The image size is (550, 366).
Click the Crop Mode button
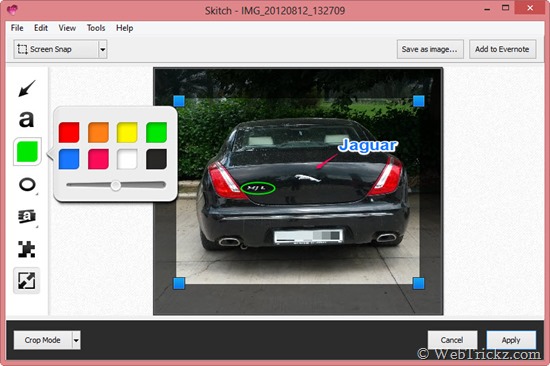(42, 340)
